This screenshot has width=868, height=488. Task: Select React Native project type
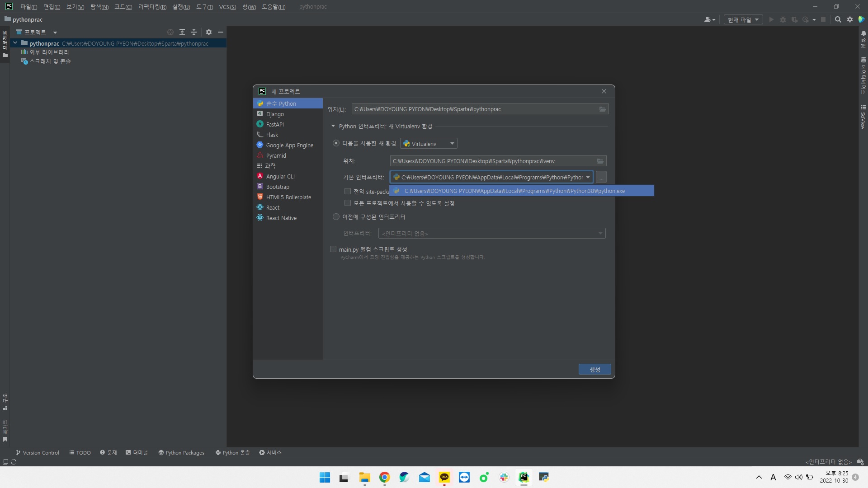(x=288, y=218)
